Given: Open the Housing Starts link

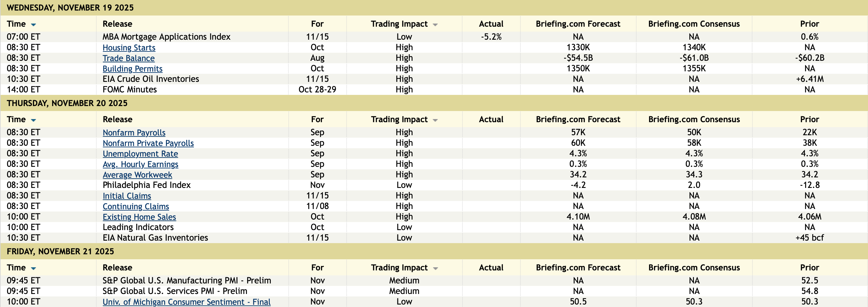Looking at the screenshot, I should [x=129, y=47].
